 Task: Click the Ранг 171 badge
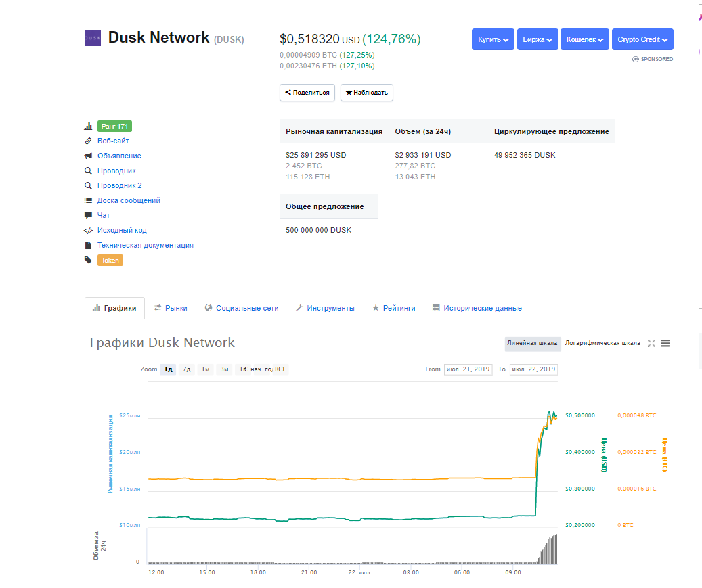click(114, 126)
